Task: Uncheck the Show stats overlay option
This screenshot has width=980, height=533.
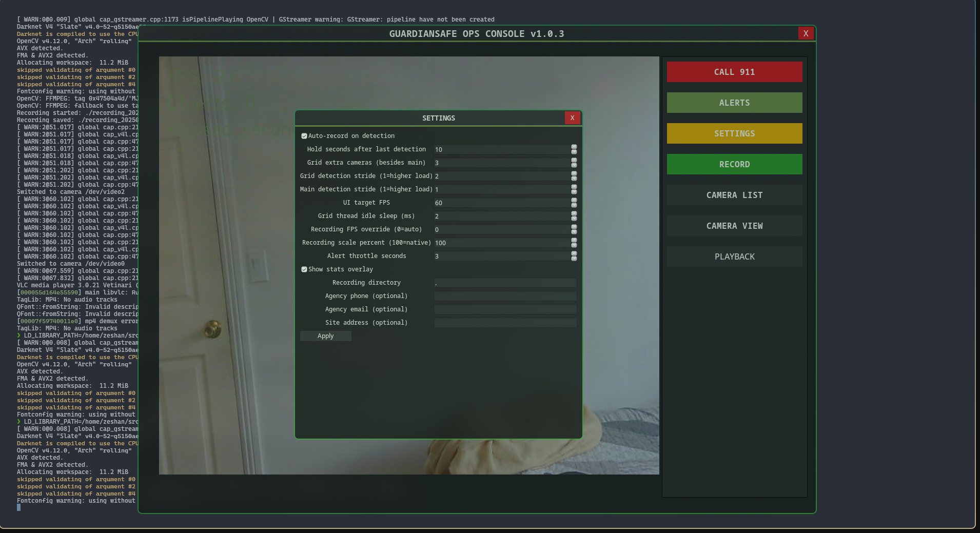Action: [x=304, y=269]
